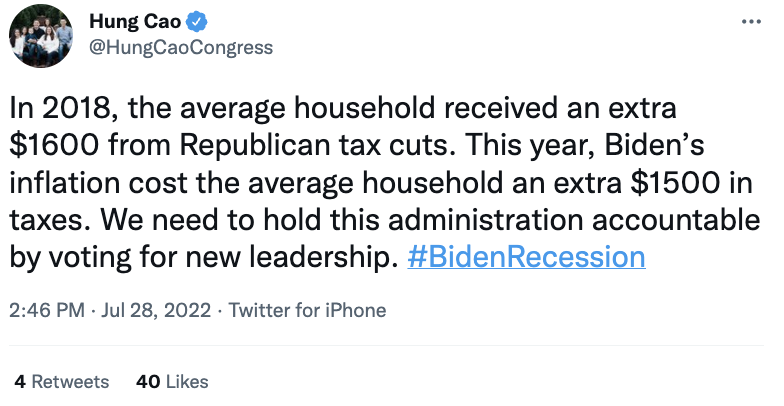Screen dimensions: 784x406
Task: Click the 2:46 PM timestamp
Action: (x=47, y=310)
